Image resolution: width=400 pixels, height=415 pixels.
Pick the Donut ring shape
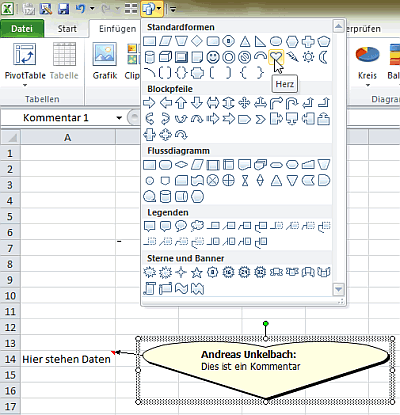[229, 57]
